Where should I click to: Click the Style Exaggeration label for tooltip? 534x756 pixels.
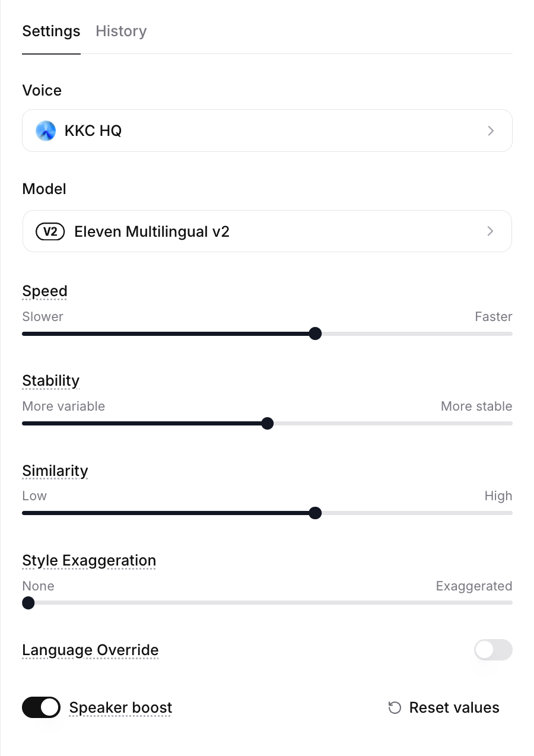coord(89,560)
